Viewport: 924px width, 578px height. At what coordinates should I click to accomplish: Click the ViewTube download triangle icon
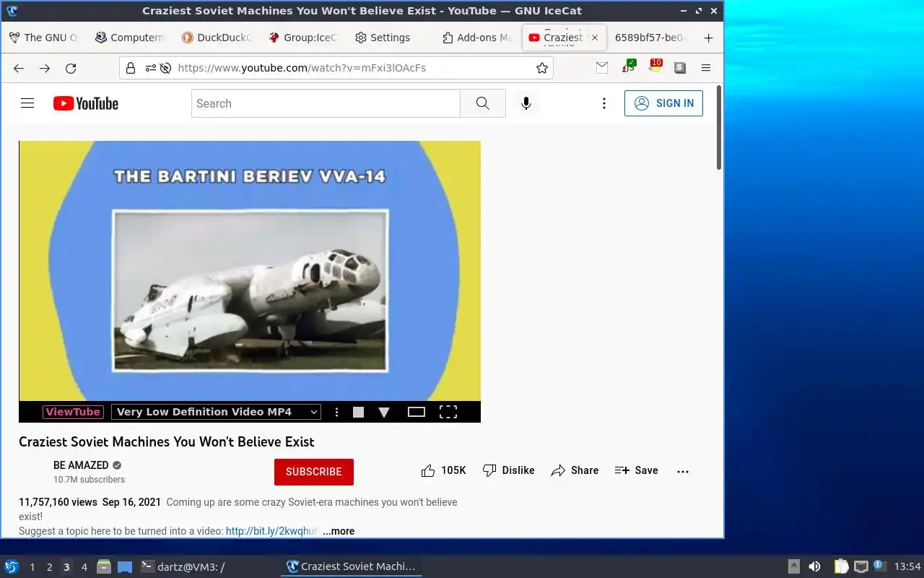[x=384, y=412]
